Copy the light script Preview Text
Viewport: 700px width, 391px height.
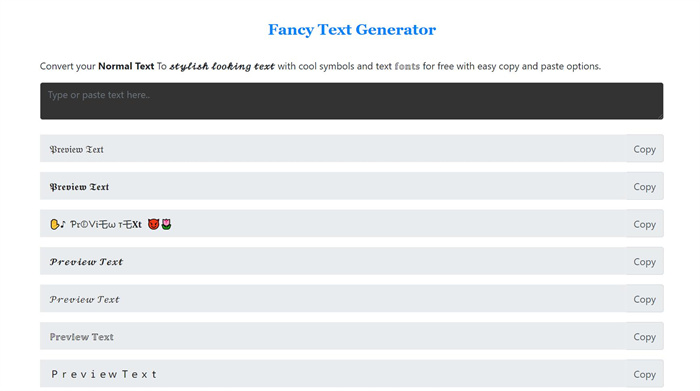[x=644, y=299]
